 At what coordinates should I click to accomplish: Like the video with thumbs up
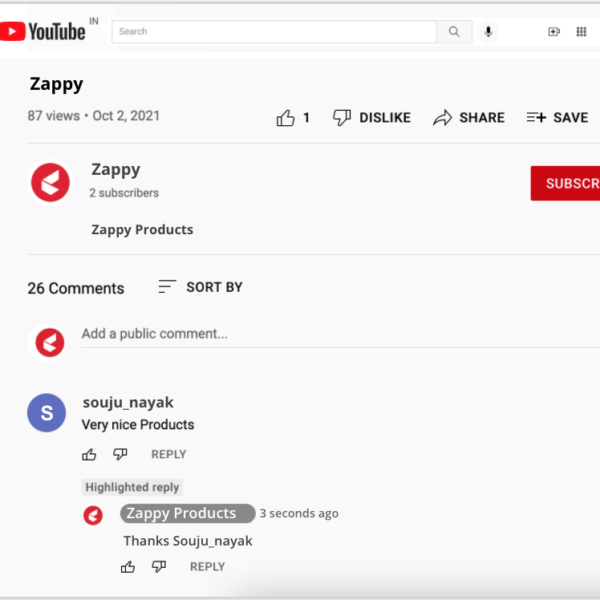pyautogui.click(x=285, y=117)
